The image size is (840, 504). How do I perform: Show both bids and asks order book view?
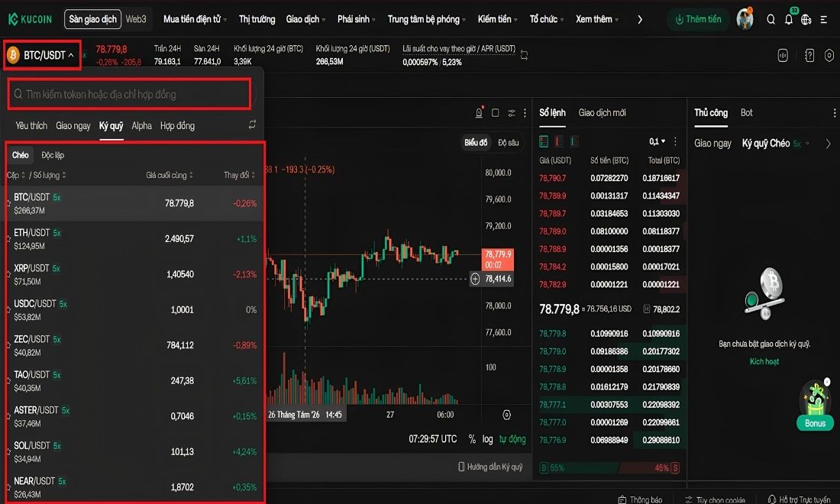point(544,141)
